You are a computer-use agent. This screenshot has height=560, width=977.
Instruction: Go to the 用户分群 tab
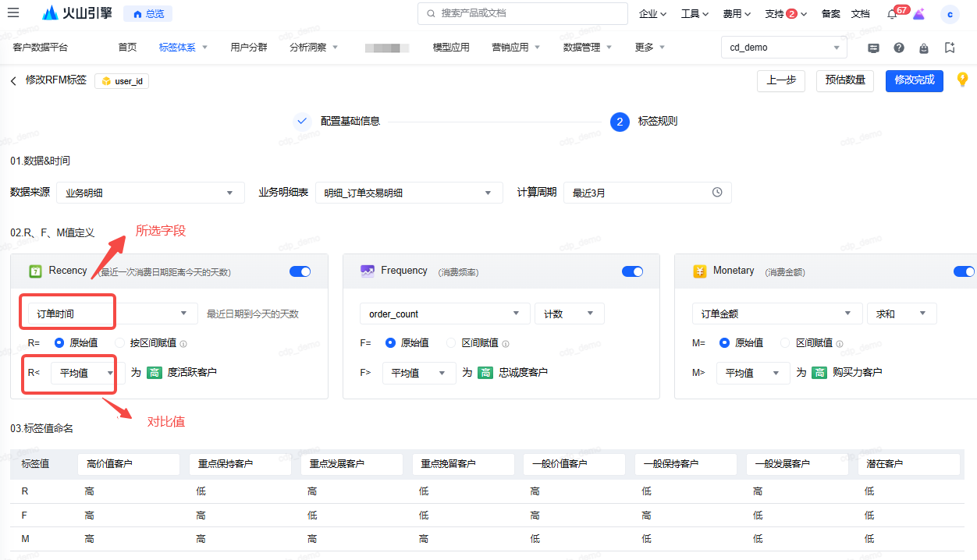(249, 48)
